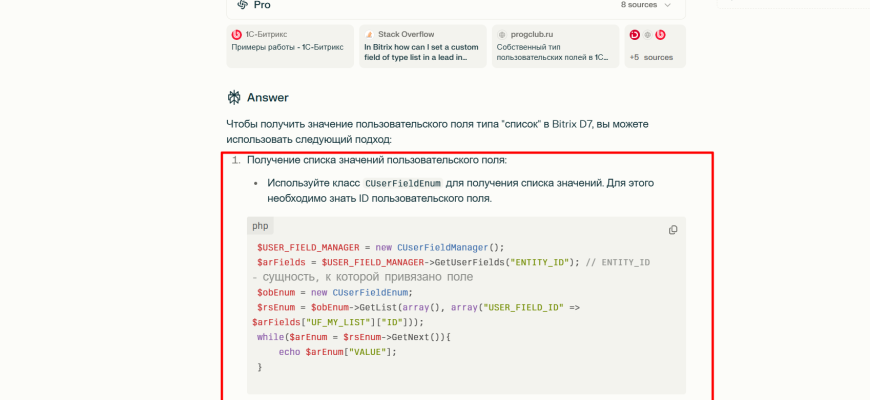
Task: Click the 'Answer' heading
Action: (268, 98)
